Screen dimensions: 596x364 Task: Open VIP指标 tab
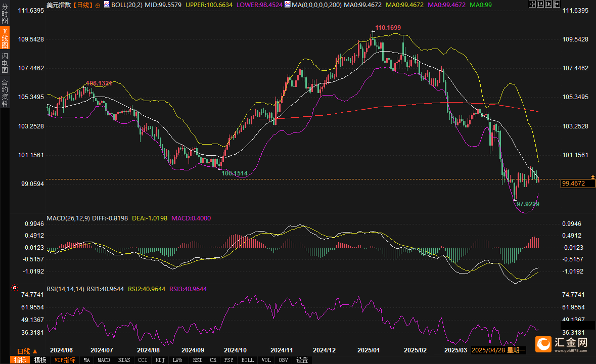coord(65,360)
